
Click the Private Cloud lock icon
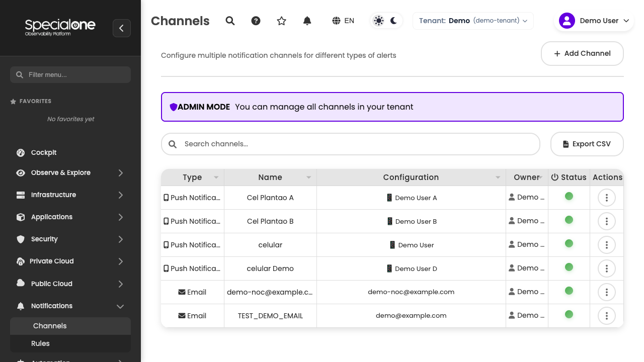pos(21,261)
